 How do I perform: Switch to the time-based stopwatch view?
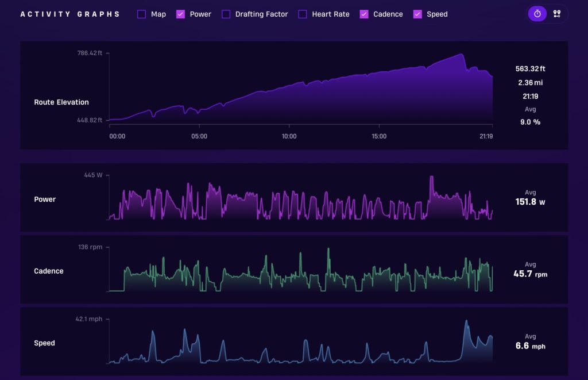point(537,14)
